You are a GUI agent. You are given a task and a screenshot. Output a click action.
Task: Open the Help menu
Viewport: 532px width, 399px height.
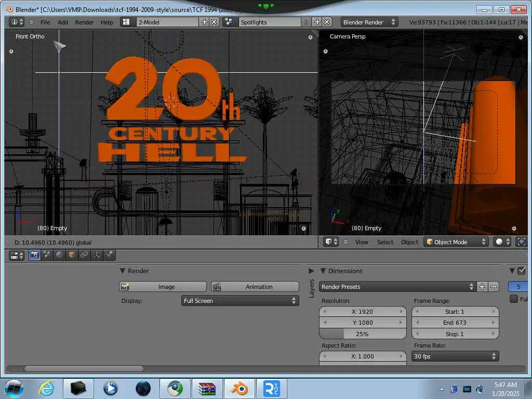pyautogui.click(x=107, y=22)
